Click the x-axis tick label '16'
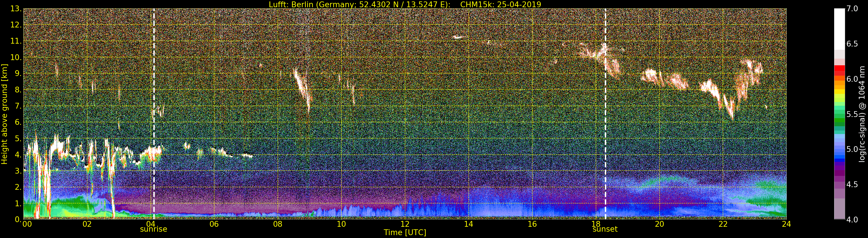This screenshot has height=238, width=868. [x=532, y=224]
